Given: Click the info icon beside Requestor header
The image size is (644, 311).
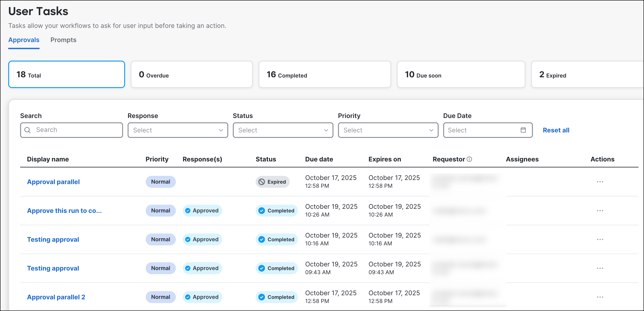Looking at the screenshot, I should 469,159.
